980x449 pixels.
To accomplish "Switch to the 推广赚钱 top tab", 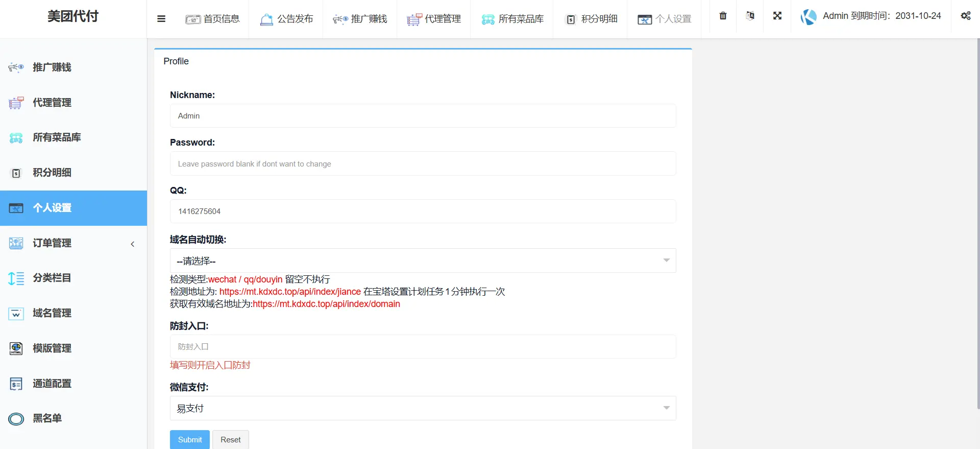I will (x=360, y=19).
